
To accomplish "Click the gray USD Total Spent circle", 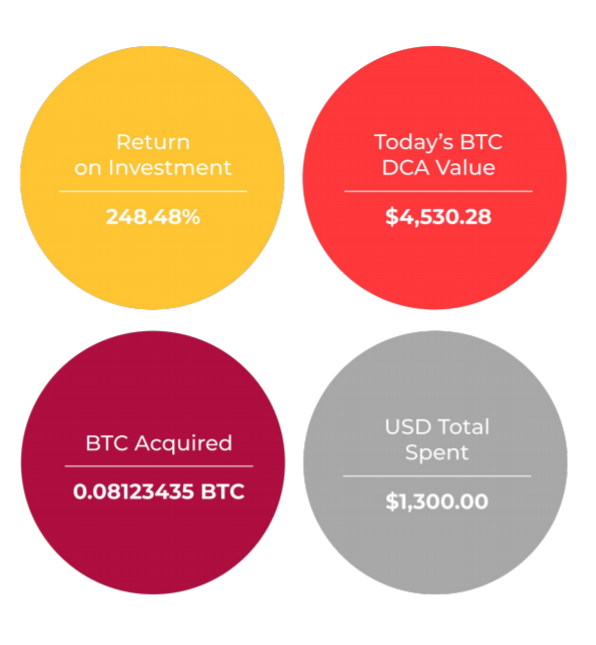I will (x=435, y=462).
